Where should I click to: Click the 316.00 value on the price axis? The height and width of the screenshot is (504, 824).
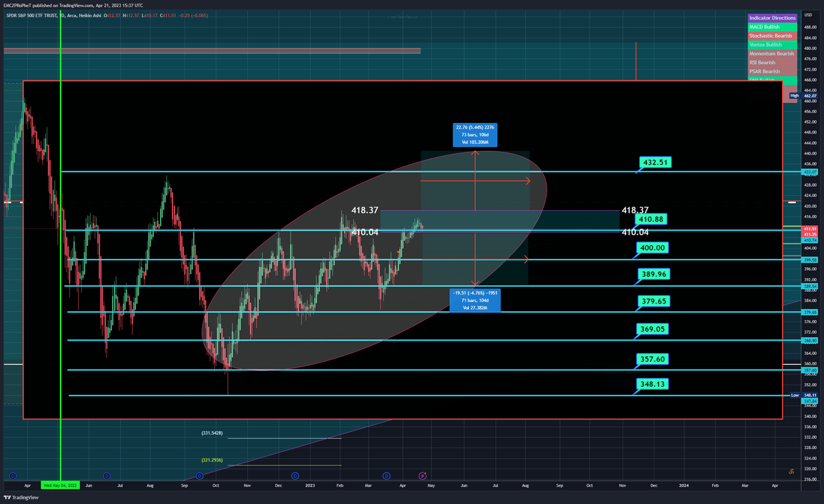tap(810, 479)
